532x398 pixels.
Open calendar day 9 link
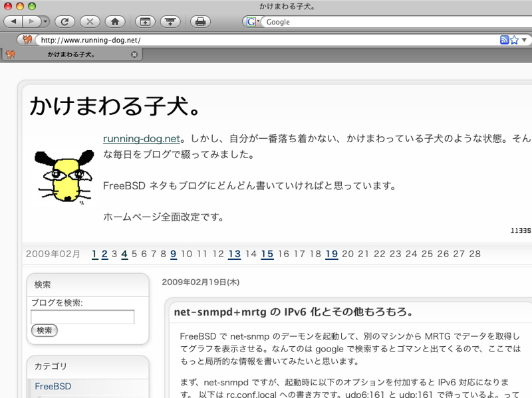(x=174, y=254)
